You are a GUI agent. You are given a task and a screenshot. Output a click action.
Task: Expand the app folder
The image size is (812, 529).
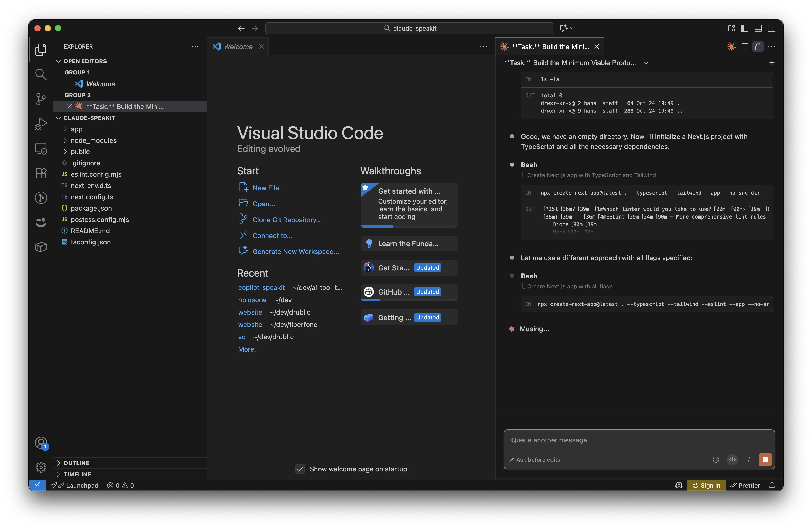(x=76, y=129)
